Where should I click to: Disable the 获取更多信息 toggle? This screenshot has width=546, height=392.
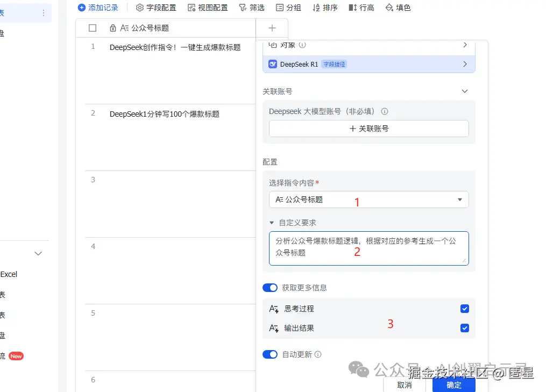270,288
